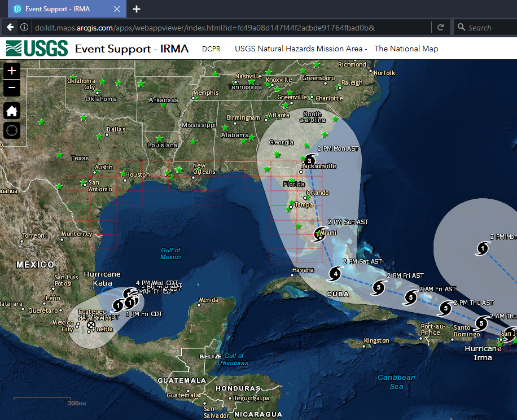Switch to Event Support - IRMA tab
517x420 pixels.
[67, 9]
